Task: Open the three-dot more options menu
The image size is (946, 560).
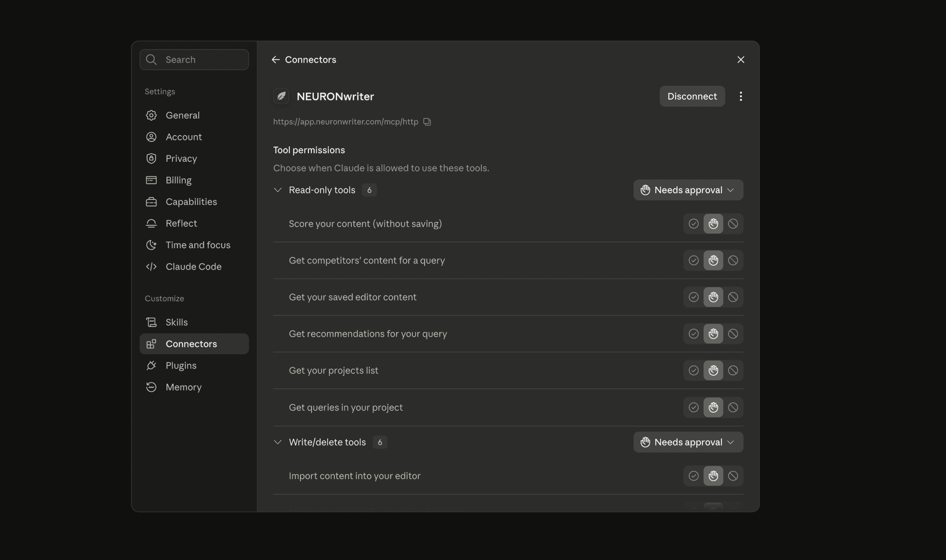Action: coord(741,96)
